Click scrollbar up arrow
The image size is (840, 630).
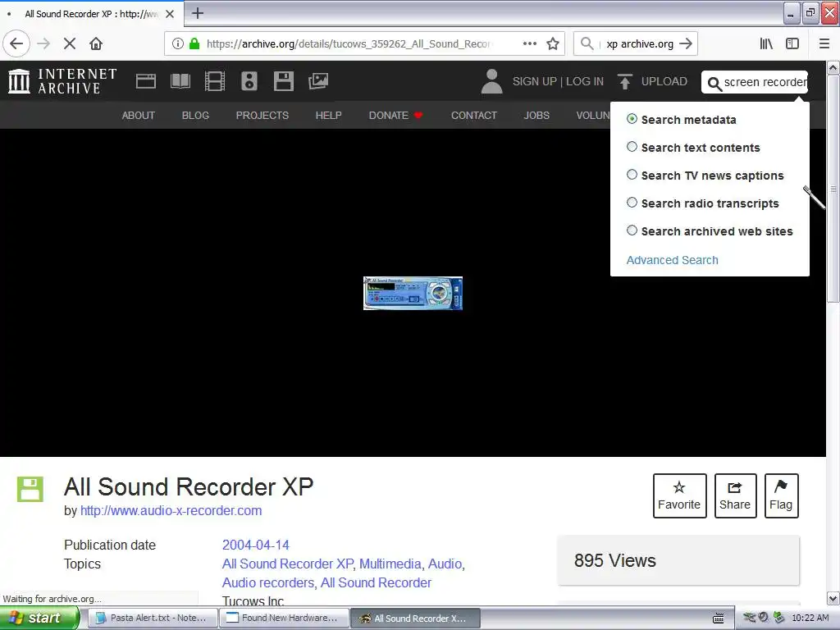[833, 67]
